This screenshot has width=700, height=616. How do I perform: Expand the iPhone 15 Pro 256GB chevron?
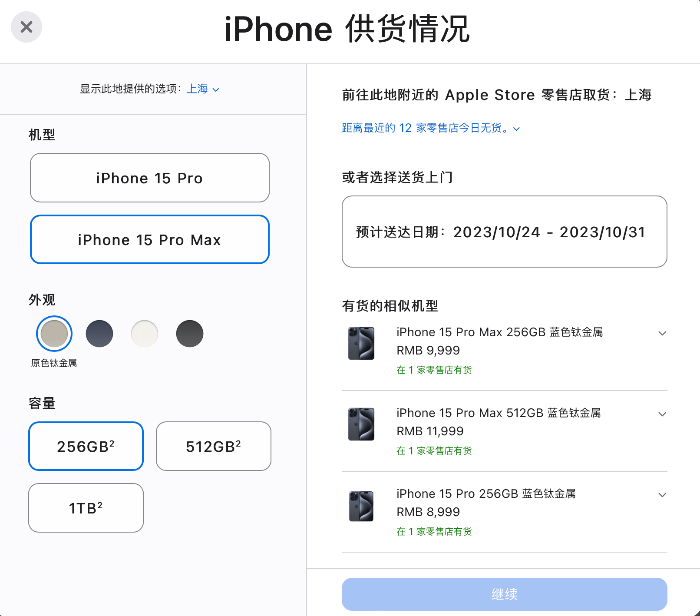click(x=662, y=495)
